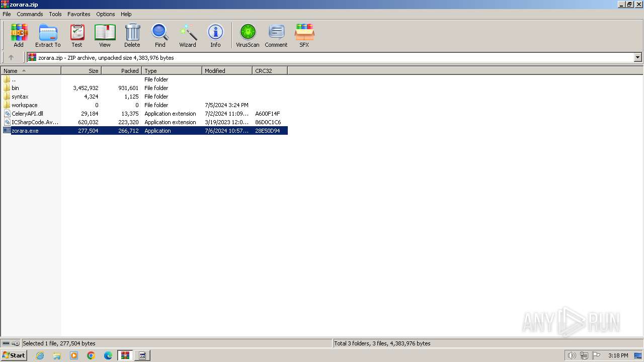Start VirusScan on archive
This screenshot has width=644, height=362.
click(x=248, y=36)
